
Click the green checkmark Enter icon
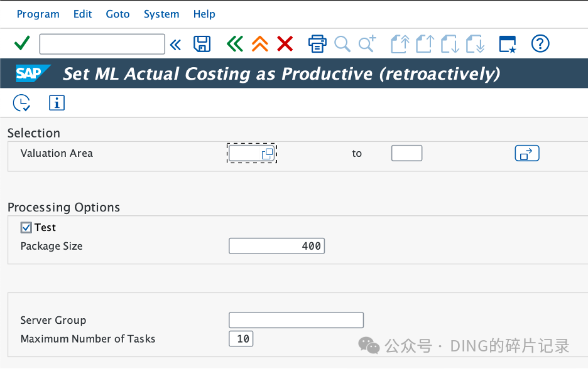coord(22,43)
